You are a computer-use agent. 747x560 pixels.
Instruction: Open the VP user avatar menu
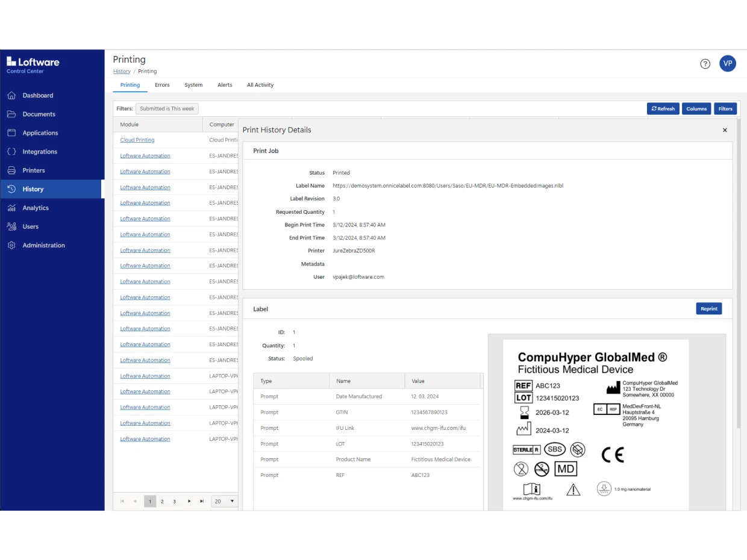[x=728, y=64]
